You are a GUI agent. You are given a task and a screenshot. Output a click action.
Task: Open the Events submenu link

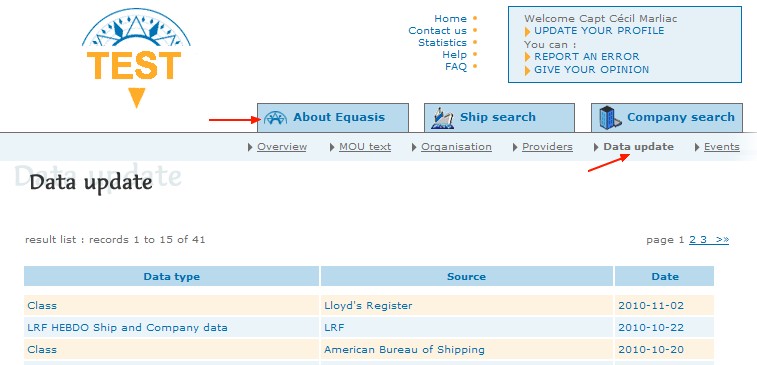tap(722, 147)
